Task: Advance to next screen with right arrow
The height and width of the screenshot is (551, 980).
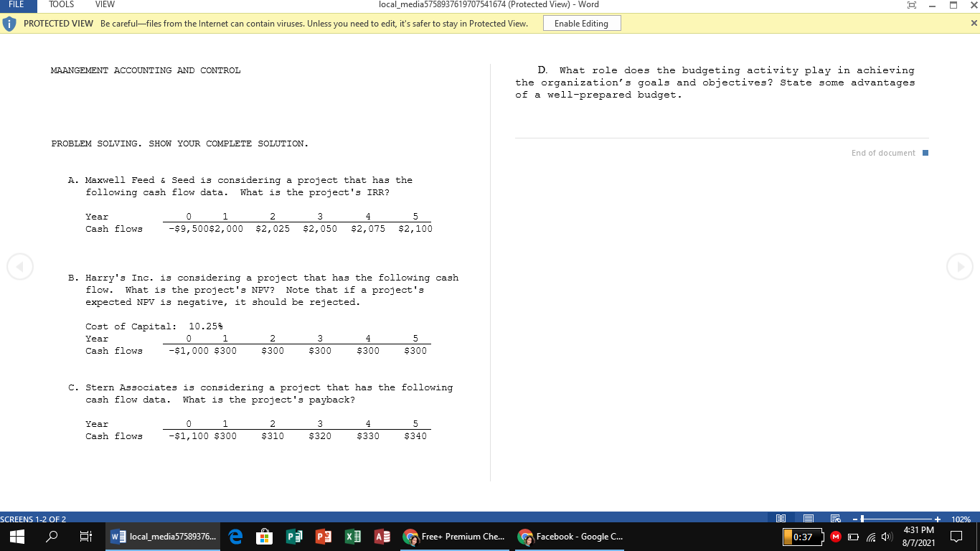Action: coord(960,266)
